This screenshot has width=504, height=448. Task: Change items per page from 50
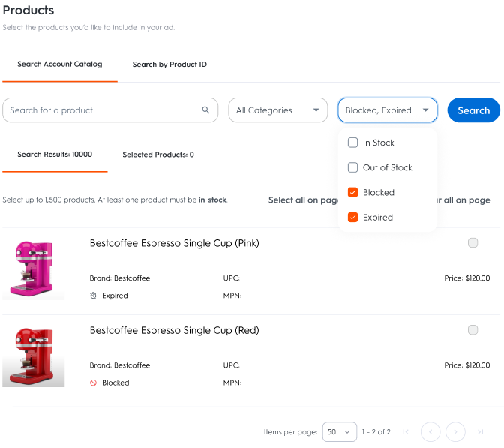click(x=340, y=432)
